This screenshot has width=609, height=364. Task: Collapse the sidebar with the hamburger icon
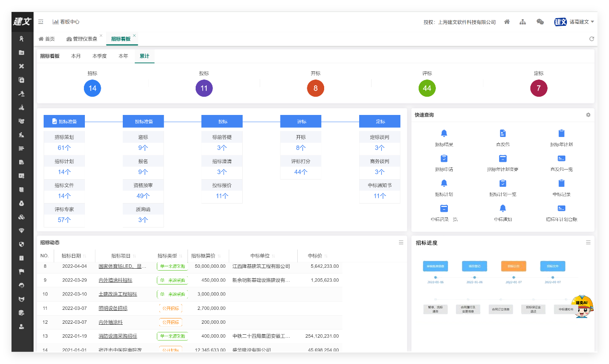point(41,22)
